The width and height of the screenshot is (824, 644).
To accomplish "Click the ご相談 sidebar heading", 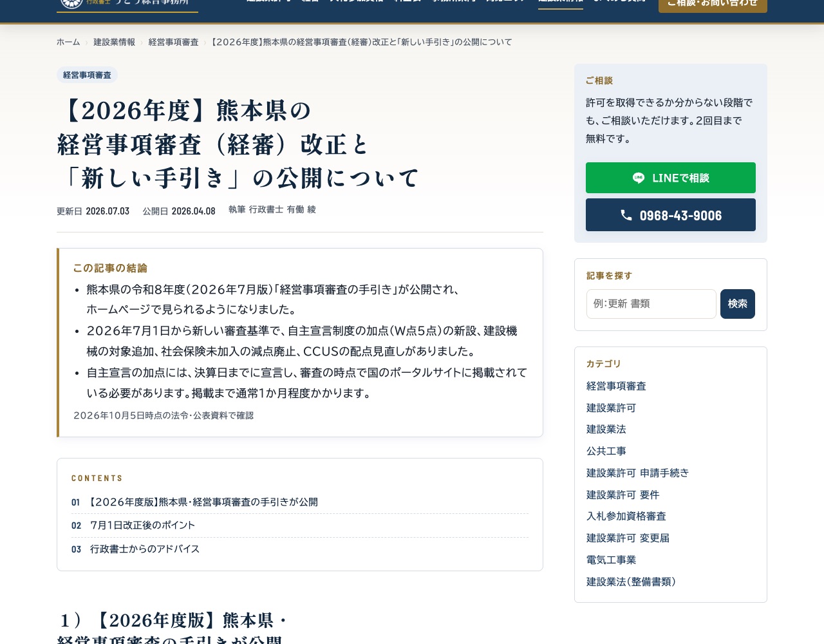I will click(x=599, y=80).
